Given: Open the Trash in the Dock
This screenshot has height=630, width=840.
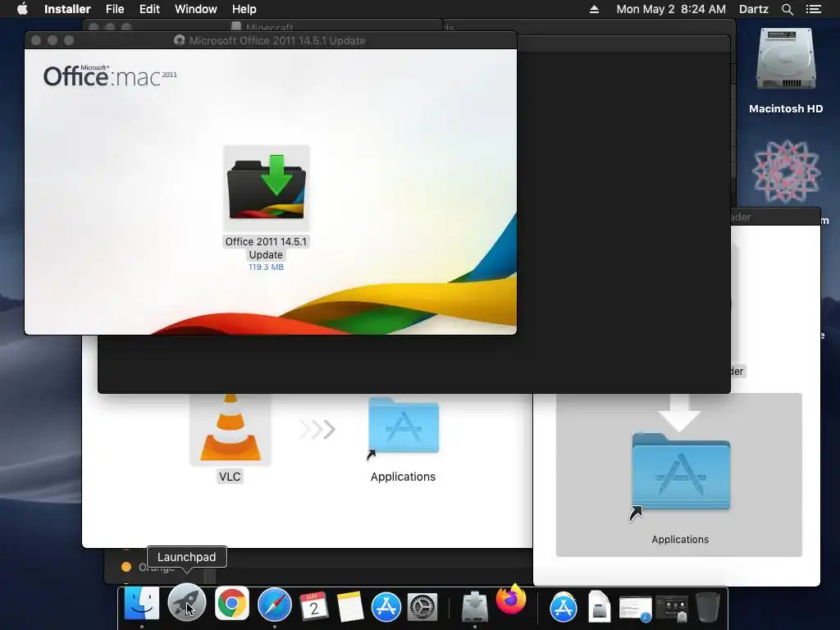Looking at the screenshot, I should [x=708, y=607].
